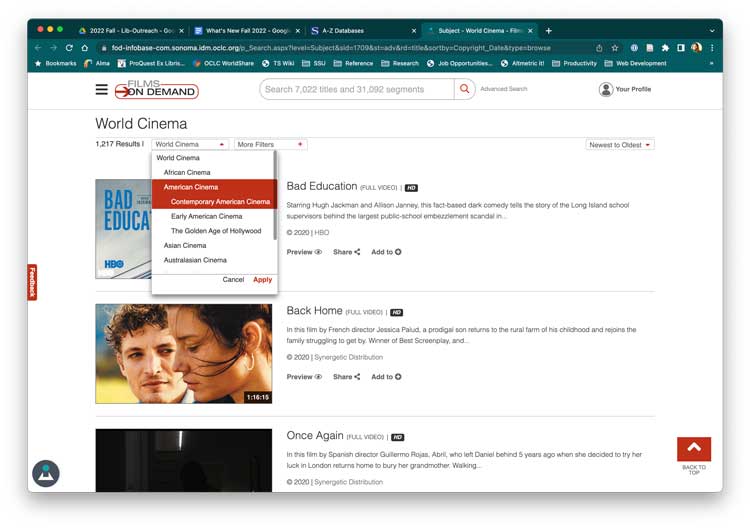
Task: Click Apply in the subject dropdown
Action: (x=263, y=280)
